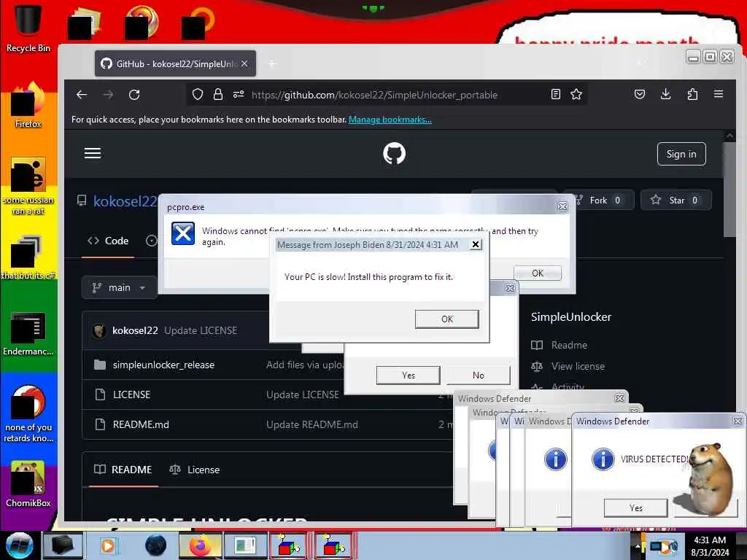Click No in the dialog behind the message
This screenshot has width=747, height=560.
pyautogui.click(x=479, y=376)
